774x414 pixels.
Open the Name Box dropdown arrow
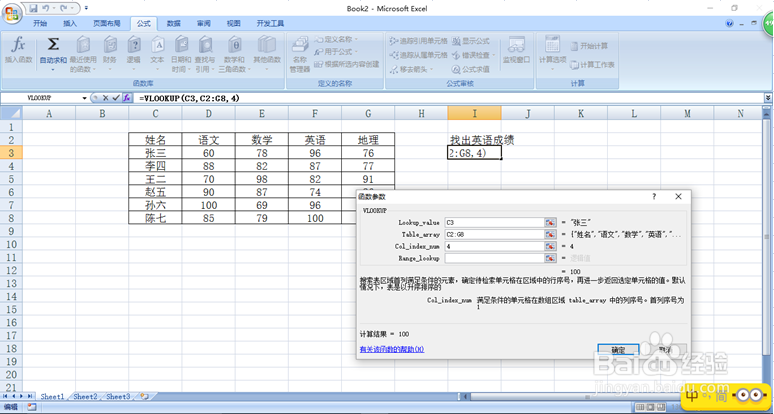point(84,98)
